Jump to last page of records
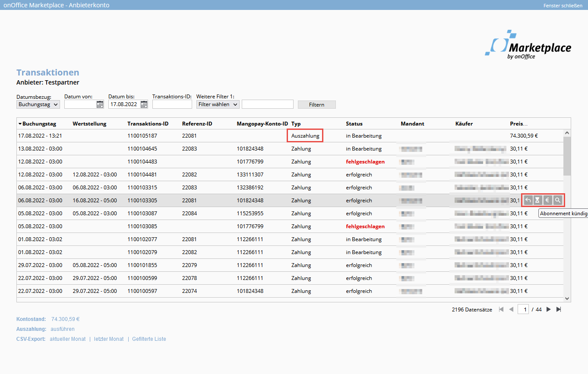This screenshot has width=588, height=374. pyautogui.click(x=559, y=309)
